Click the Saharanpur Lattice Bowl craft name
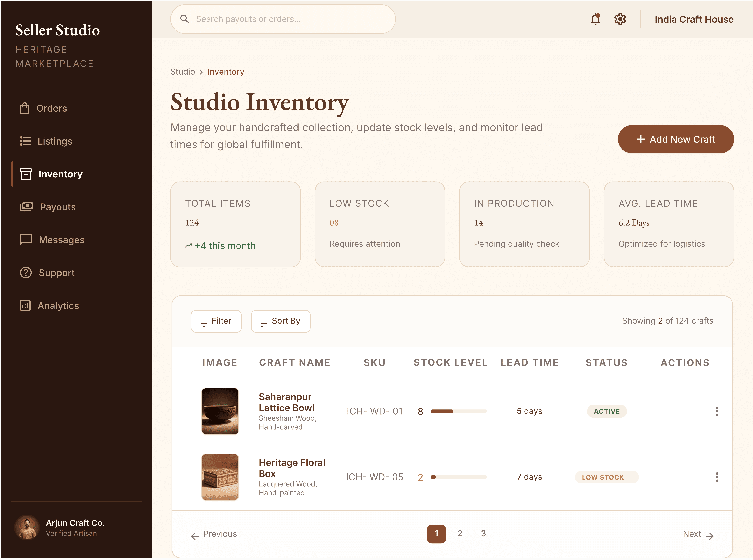 tap(287, 402)
